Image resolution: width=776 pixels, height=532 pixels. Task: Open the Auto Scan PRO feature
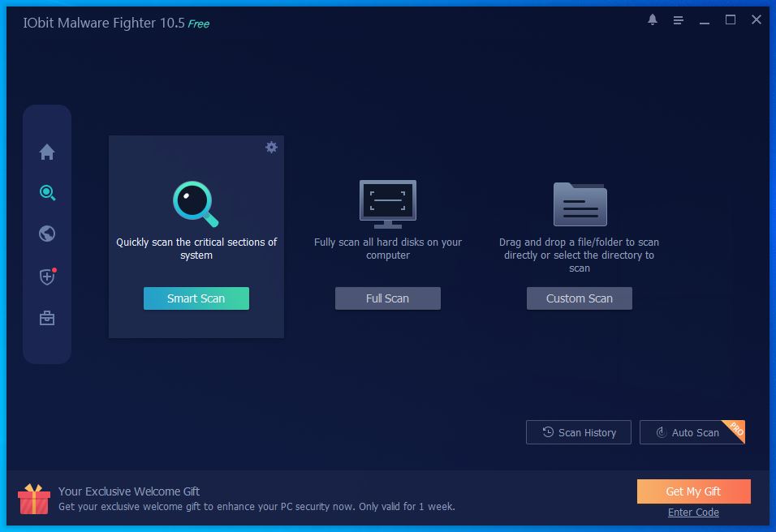point(692,432)
